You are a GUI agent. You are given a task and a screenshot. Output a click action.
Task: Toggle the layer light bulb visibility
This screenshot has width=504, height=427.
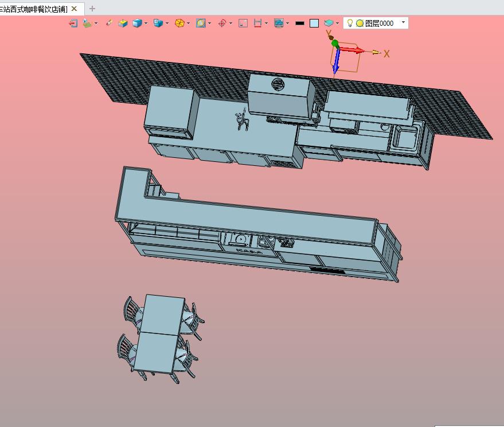pyautogui.click(x=350, y=23)
